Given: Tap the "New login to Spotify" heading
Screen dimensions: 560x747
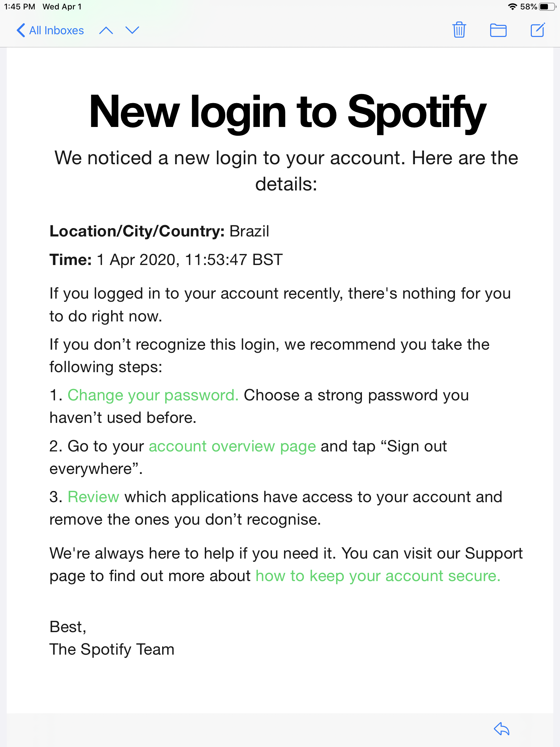Looking at the screenshot, I should pyautogui.click(x=287, y=112).
